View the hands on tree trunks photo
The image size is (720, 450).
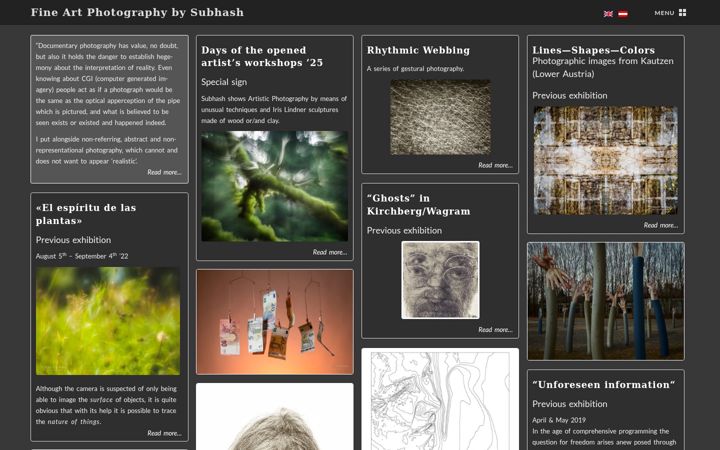click(x=606, y=301)
